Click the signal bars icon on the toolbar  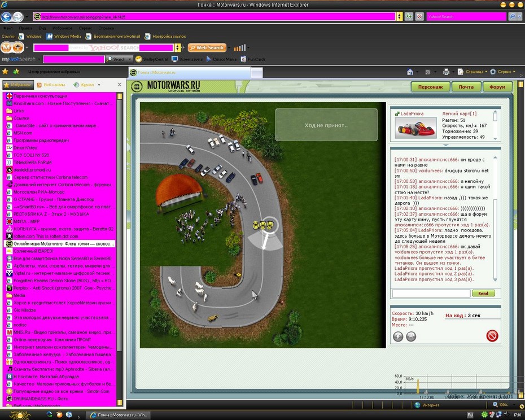pyautogui.click(x=239, y=48)
